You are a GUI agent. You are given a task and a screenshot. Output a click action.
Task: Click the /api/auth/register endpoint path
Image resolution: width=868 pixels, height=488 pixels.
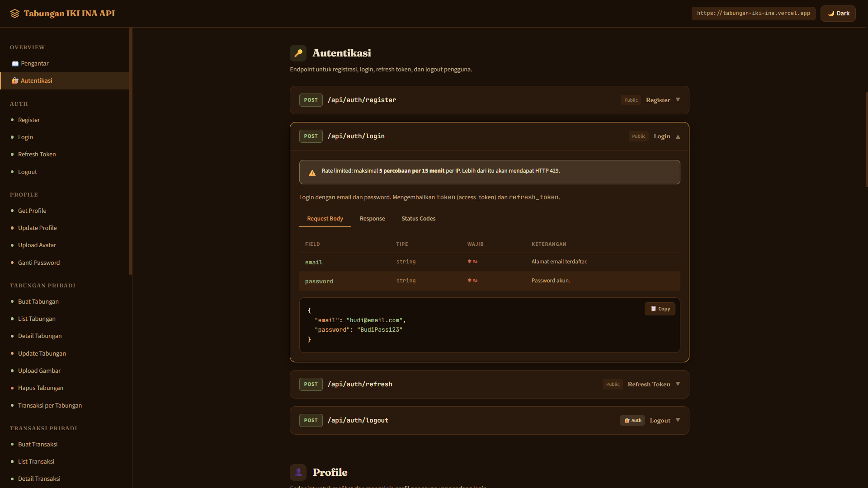(x=362, y=100)
